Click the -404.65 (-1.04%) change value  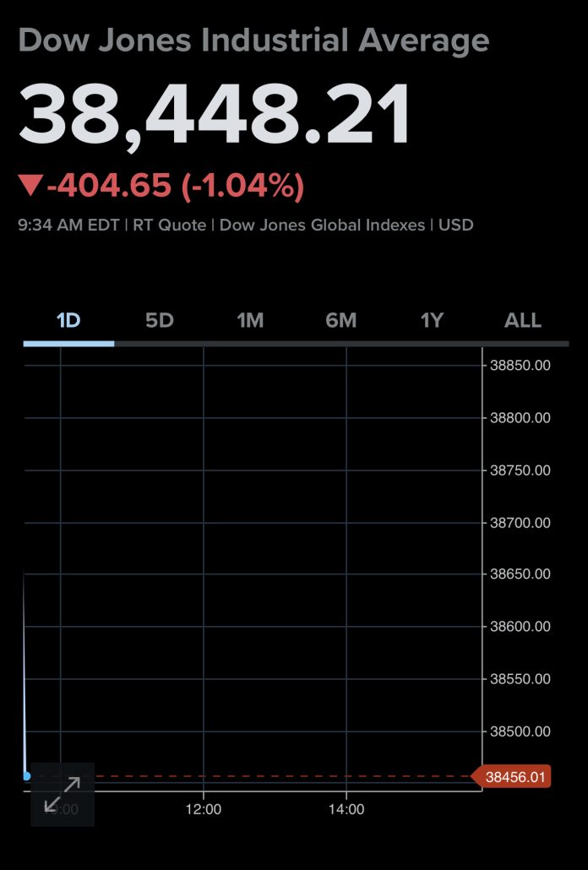(x=175, y=185)
